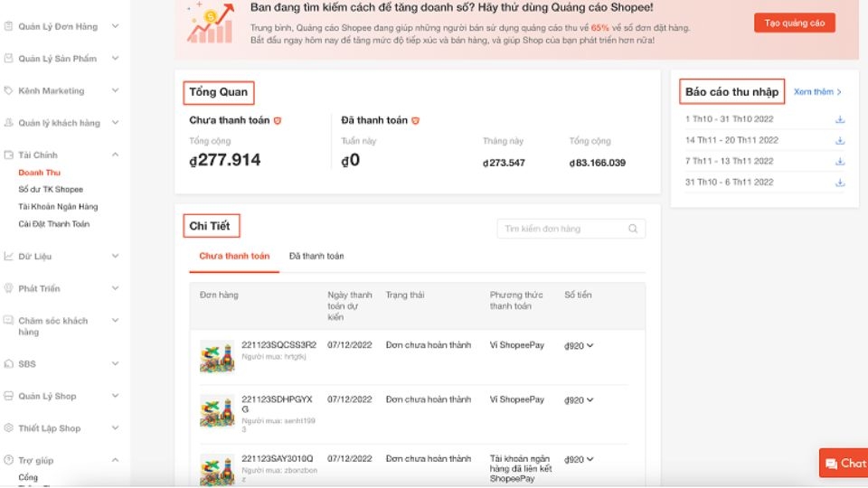This screenshot has width=868, height=488.
Task: Click the Số tiền column header
Action: [578, 295]
